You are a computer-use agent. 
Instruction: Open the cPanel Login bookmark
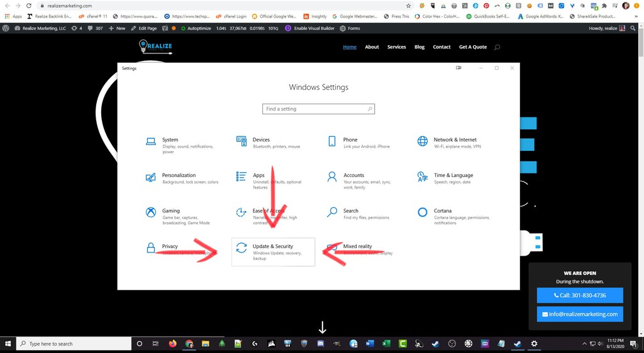click(231, 16)
